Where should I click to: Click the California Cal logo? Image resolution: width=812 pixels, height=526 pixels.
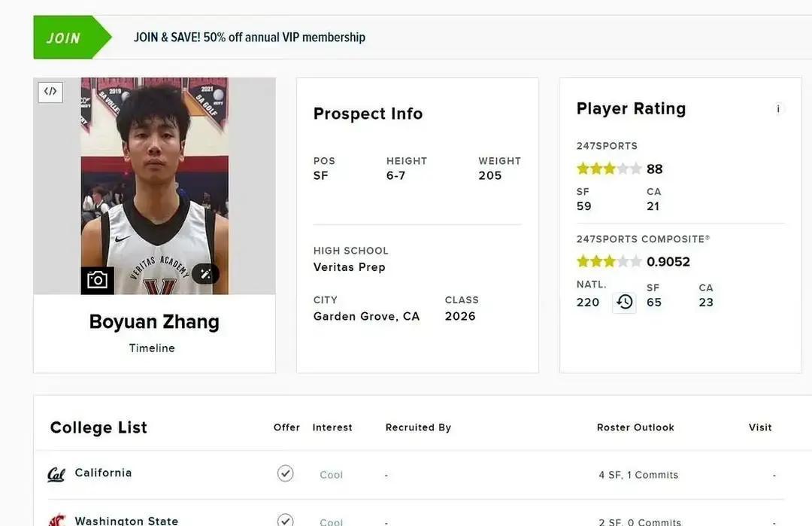coord(56,474)
